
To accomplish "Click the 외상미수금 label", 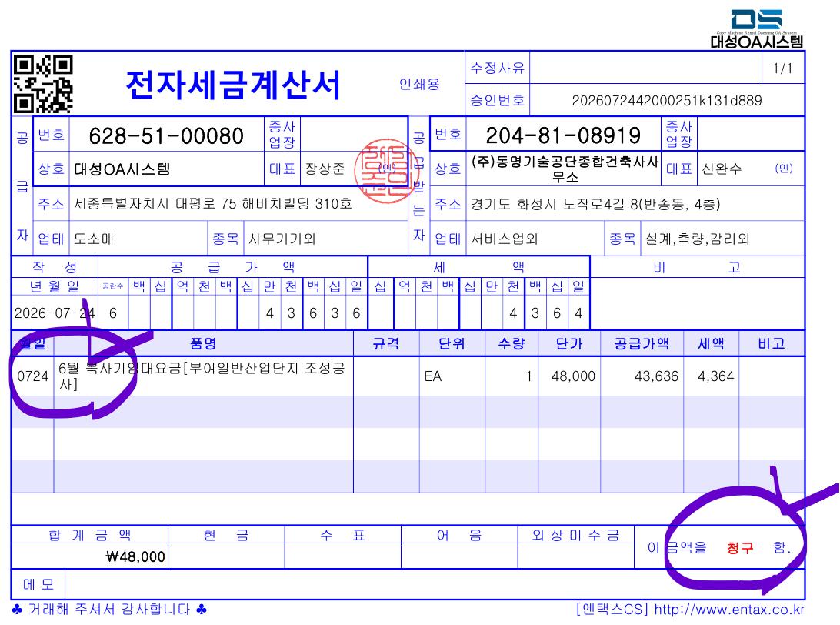I will pos(575,535).
